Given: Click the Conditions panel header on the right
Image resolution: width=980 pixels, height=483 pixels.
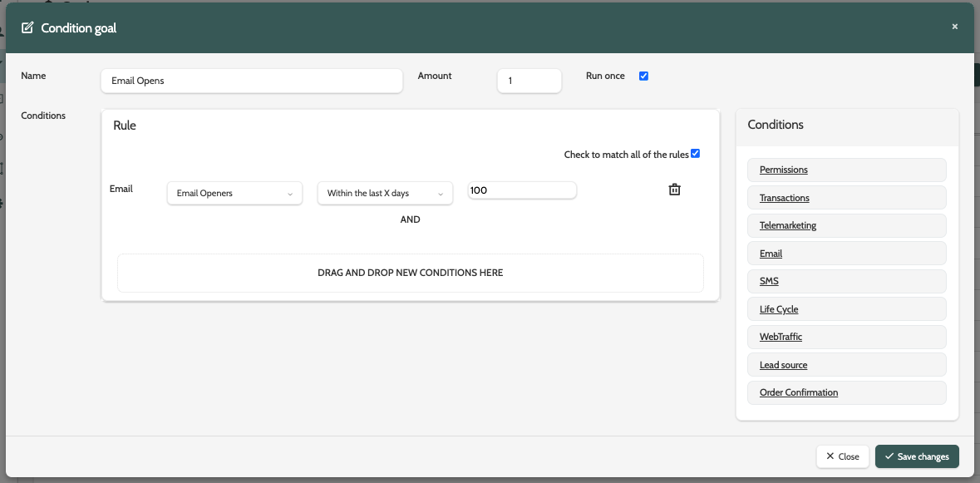Looking at the screenshot, I should 847,127.
